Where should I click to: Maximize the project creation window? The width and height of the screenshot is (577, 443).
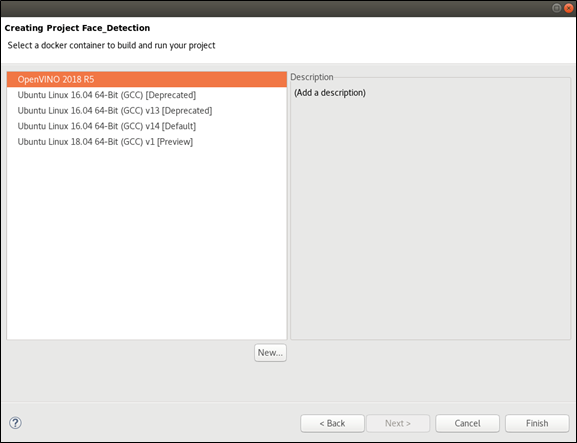[x=557, y=8]
